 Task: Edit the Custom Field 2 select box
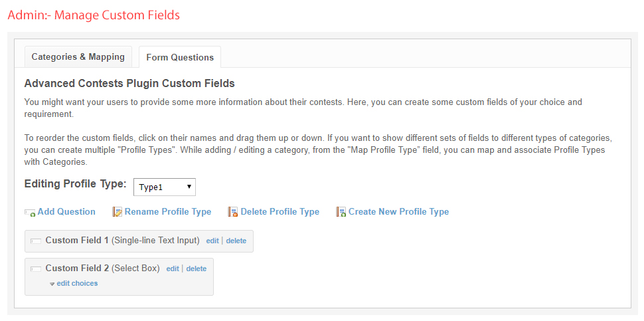point(173,269)
